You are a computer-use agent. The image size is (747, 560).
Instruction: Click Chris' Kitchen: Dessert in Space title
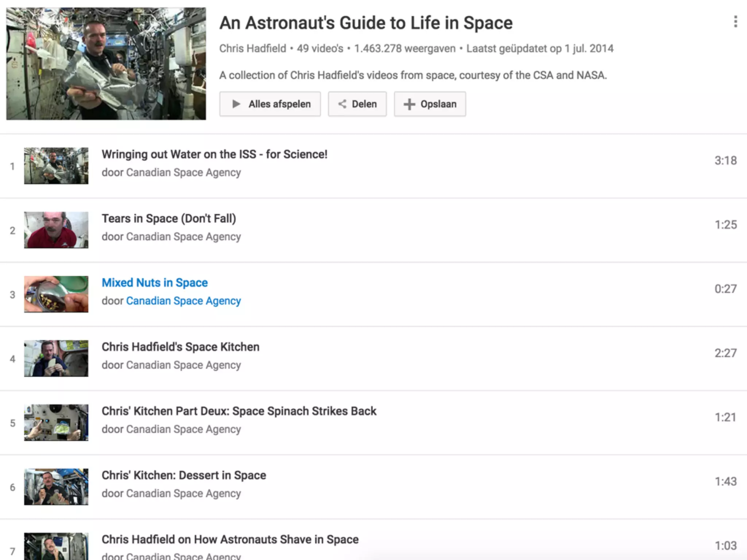pyautogui.click(x=184, y=475)
